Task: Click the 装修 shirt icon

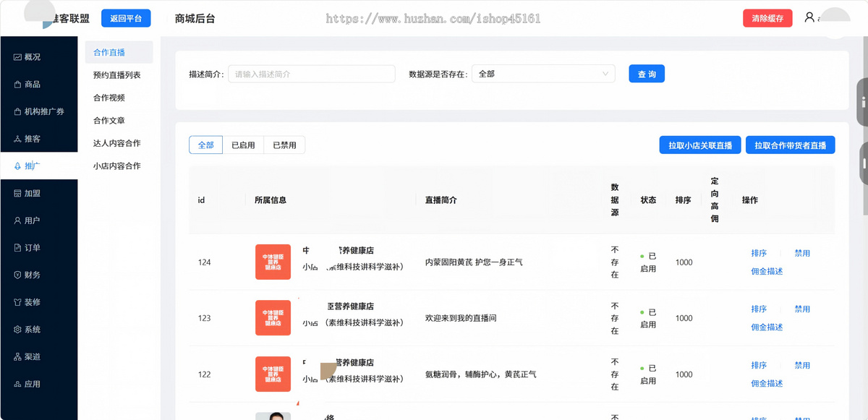Action: pos(17,302)
